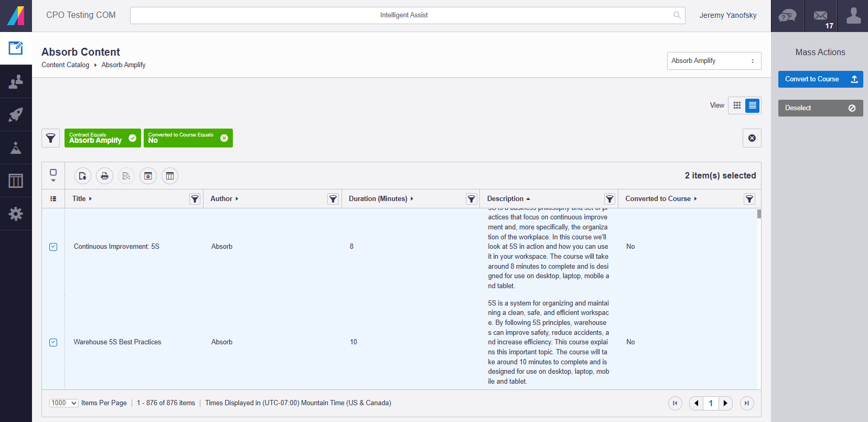Open the help chat icon in header
The image size is (868, 422).
pyautogui.click(x=787, y=16)
